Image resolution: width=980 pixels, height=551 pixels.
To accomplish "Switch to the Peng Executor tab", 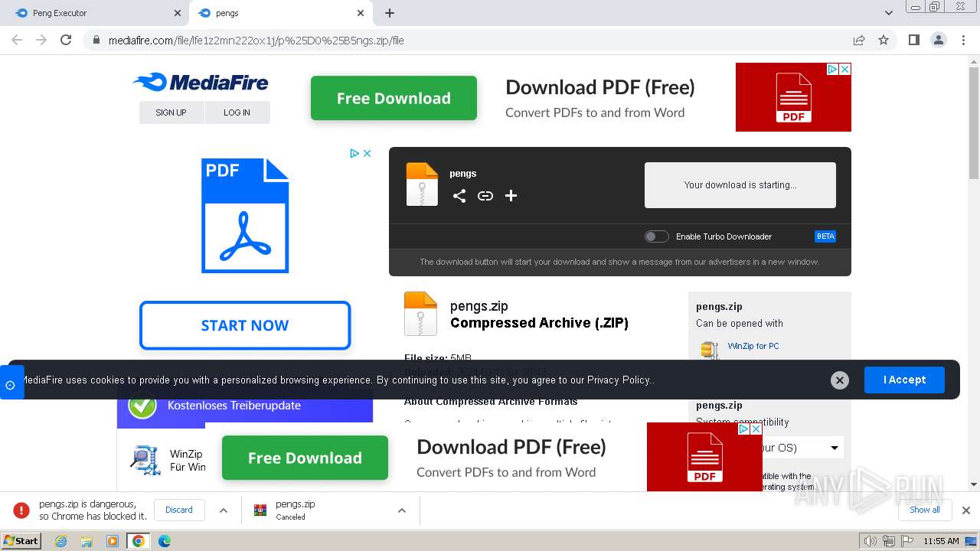I will pyautogui.click(x=94, y=13).
